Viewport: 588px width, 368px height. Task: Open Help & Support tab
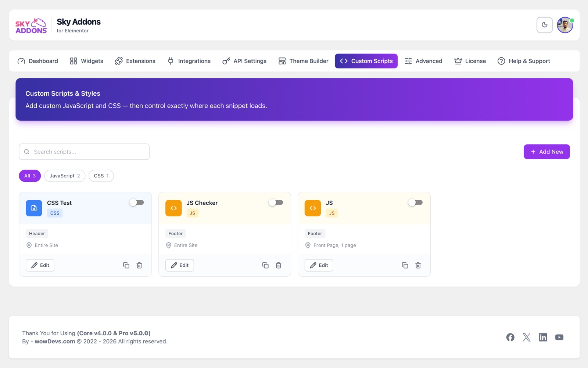[x=524, y=61]
